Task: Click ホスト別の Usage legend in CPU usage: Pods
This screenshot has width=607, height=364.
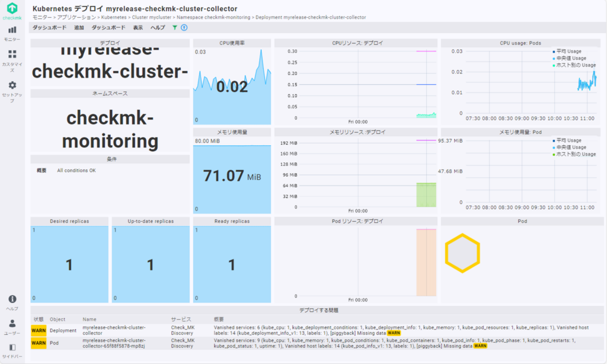Action: coord(574,65)
